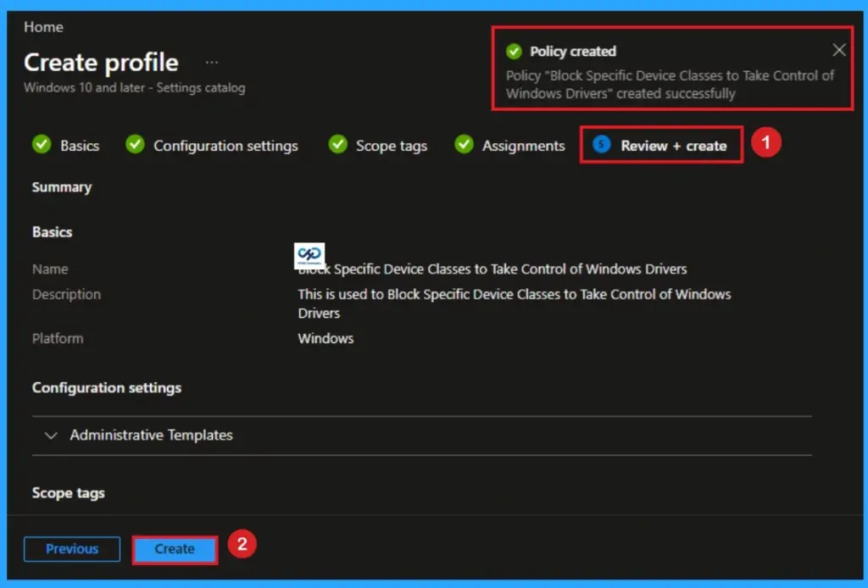Switch to the Configuration settings step tab

pyautogui.click(x=212, y=146)
